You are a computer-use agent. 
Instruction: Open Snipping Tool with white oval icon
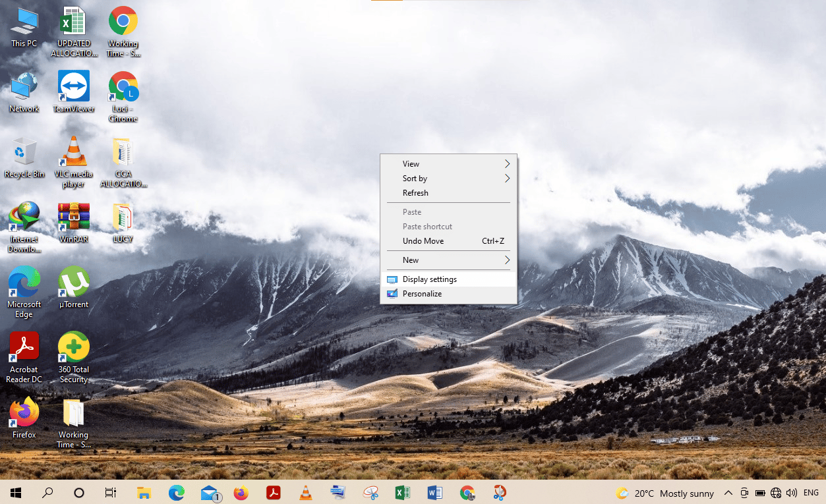click(x=370, y=492)
